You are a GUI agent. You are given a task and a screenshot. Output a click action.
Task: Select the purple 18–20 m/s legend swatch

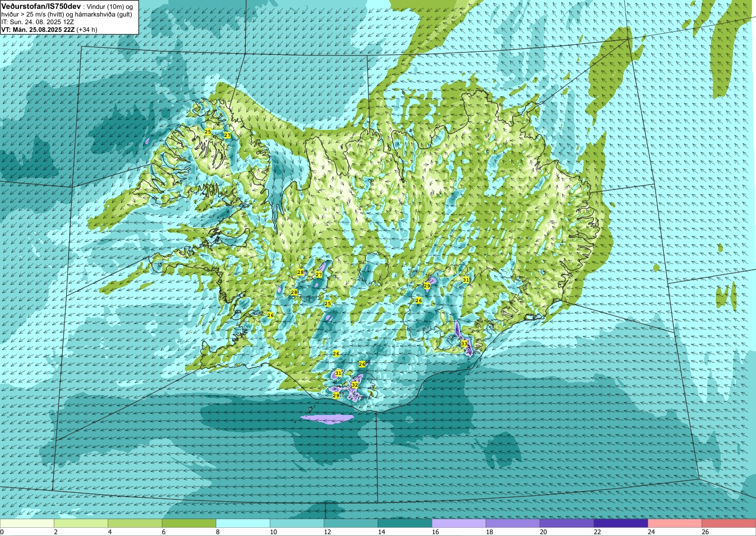pyautogui.click(x=513, y=524)
